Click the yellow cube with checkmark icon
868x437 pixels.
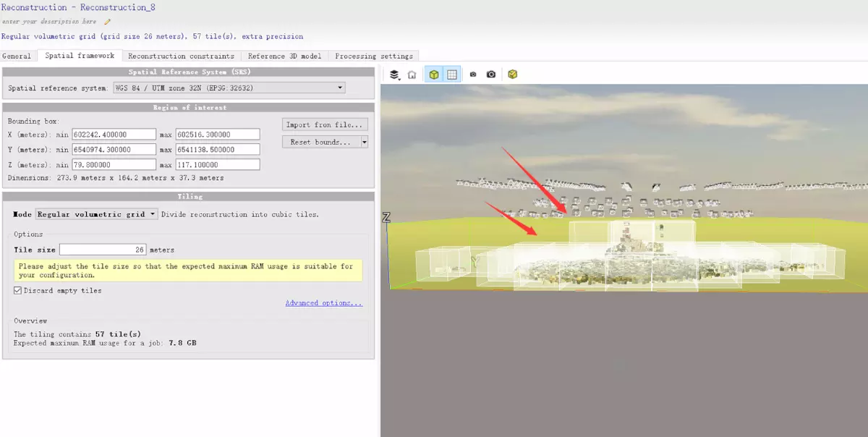(x=512, y=75)
